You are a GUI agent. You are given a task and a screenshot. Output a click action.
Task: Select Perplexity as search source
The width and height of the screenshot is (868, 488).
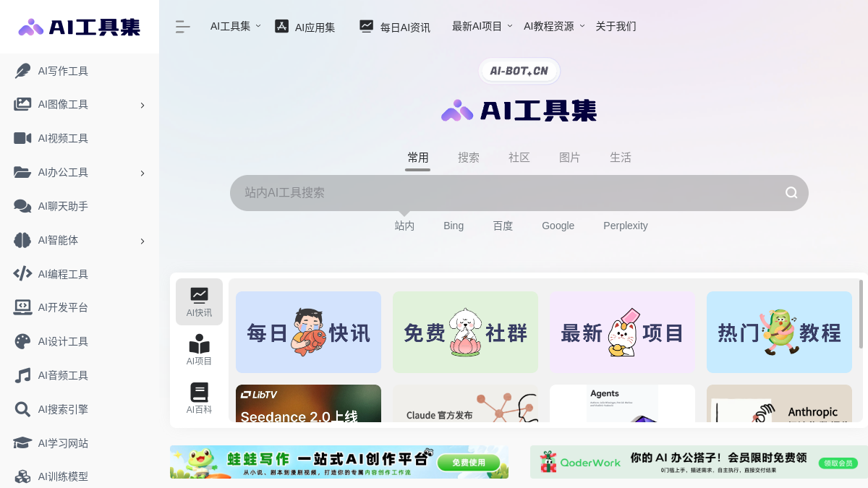click(x=626, y=226)
